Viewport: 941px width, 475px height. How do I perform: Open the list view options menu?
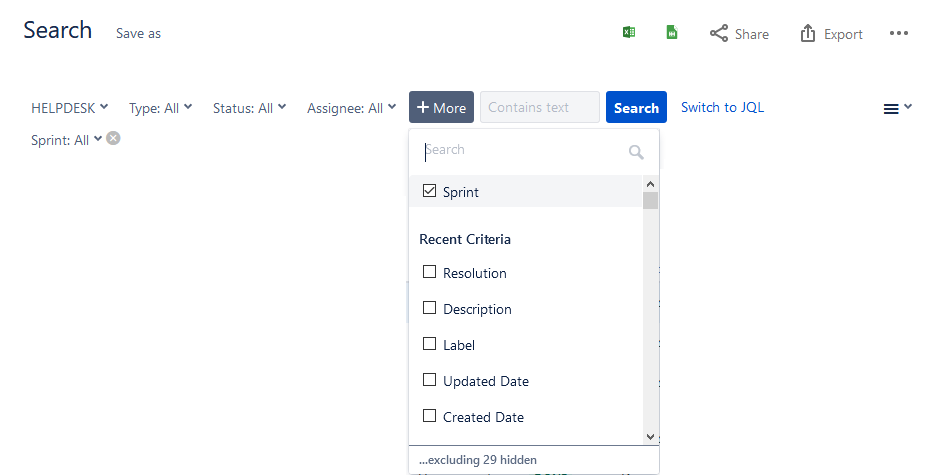click(x=897, y=108)
